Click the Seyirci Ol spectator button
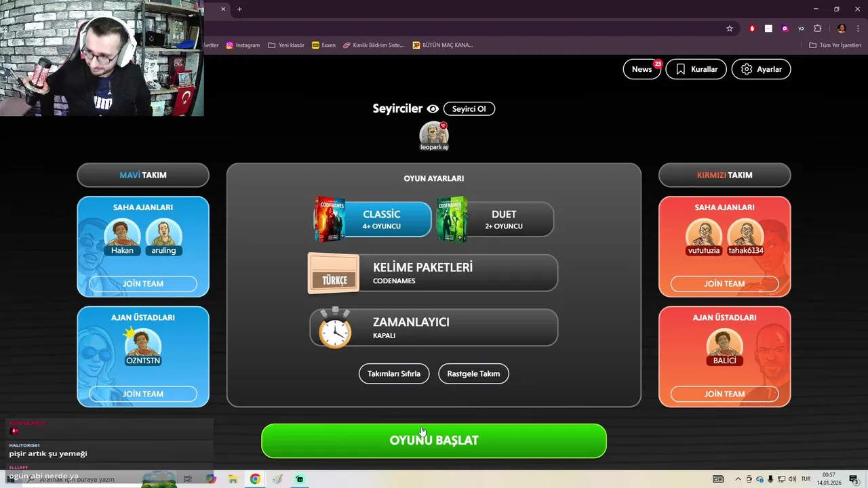 [x=469, y=108]
